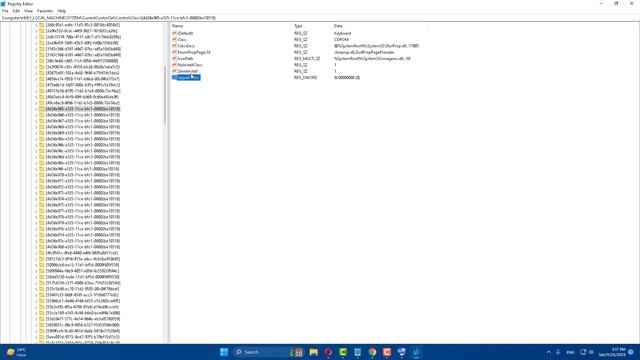The image size is (640, 360).
Task: Click the IconPath value name
Action: (x=185, y=58)
